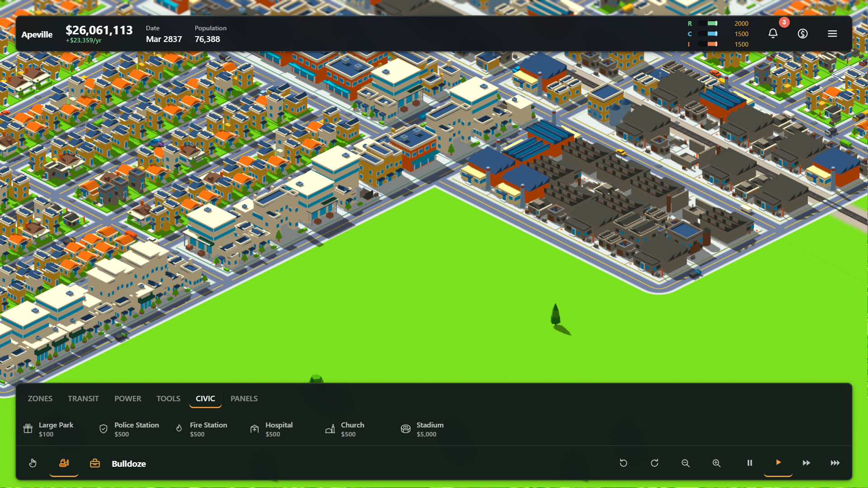Open the hamburger main menu
Image resolution: width=868 pixels, height=488 pixels.
(x=832, y=33)
